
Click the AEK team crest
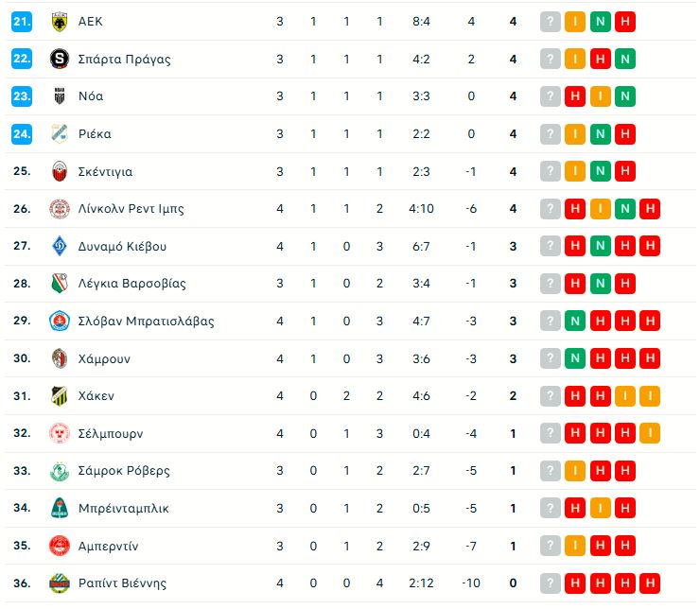[x=60, y=22]
